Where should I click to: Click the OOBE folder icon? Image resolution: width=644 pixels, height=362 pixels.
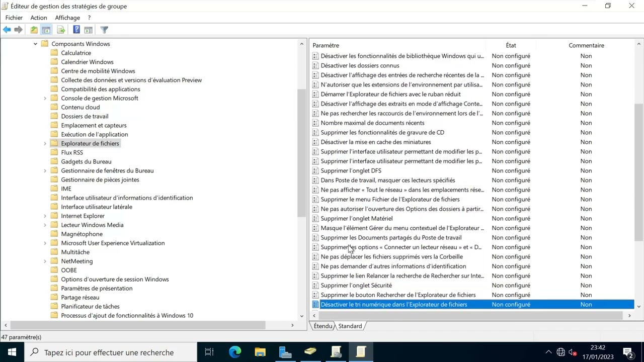[54, 270]
